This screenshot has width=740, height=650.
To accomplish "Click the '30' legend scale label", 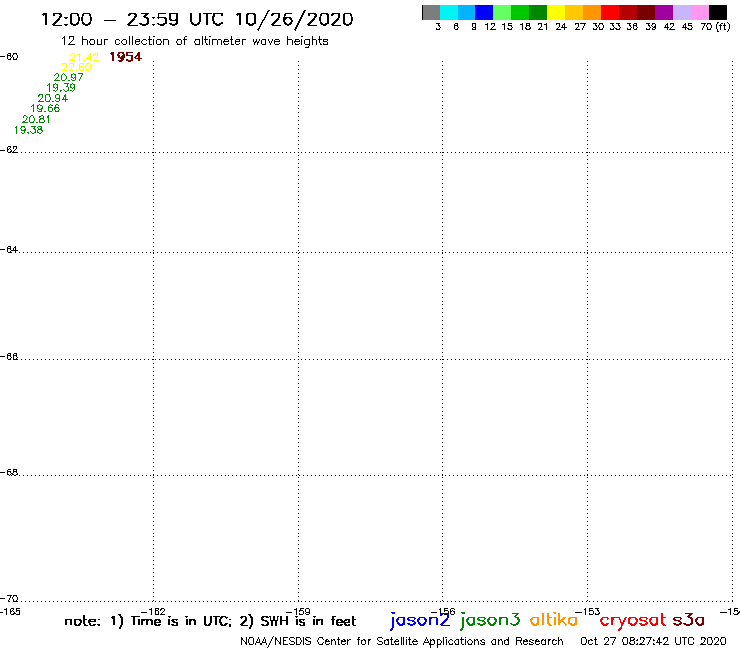I will point(598,27).
